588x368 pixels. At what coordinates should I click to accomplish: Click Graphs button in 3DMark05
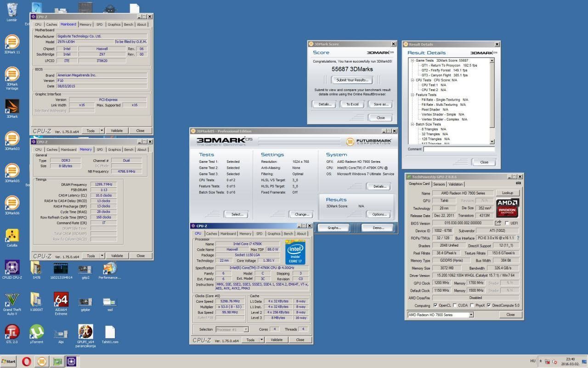334,228
